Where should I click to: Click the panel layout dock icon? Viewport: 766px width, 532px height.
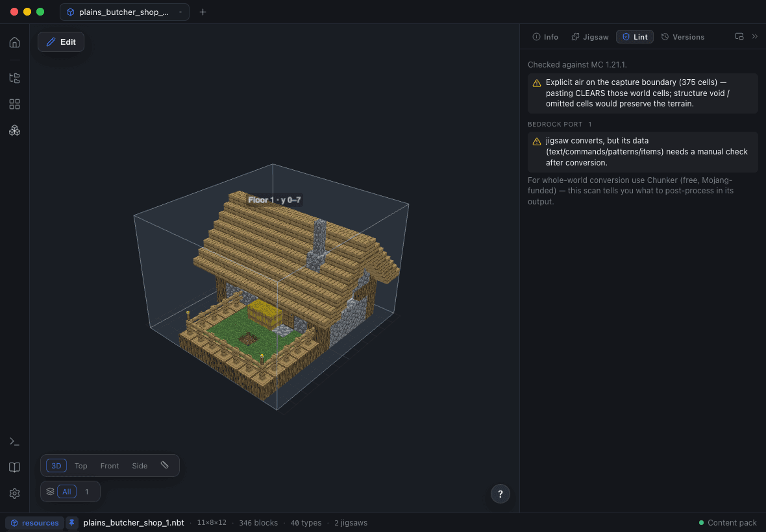pyautogui.click(x=739, y=36)
